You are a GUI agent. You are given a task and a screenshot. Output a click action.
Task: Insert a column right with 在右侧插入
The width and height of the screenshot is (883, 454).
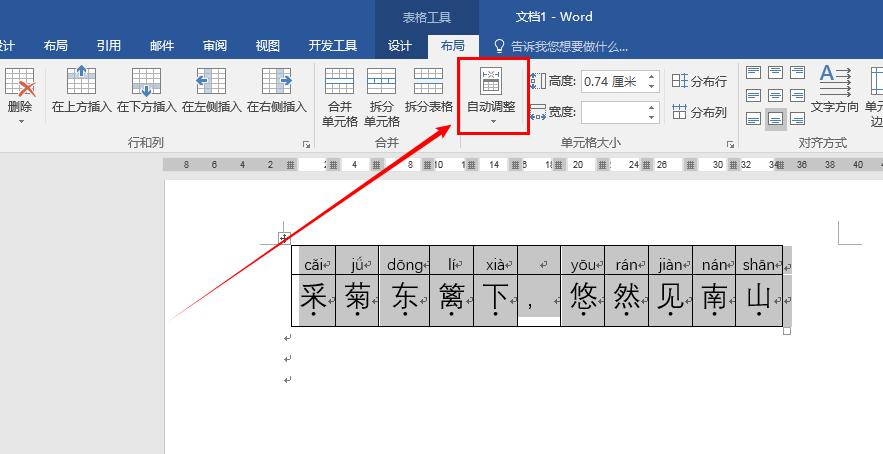click(x=277, y=89)
